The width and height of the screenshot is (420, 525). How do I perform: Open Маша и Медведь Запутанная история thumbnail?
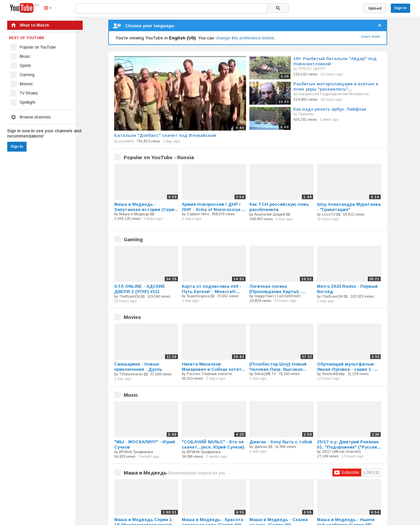coord(146,182)
